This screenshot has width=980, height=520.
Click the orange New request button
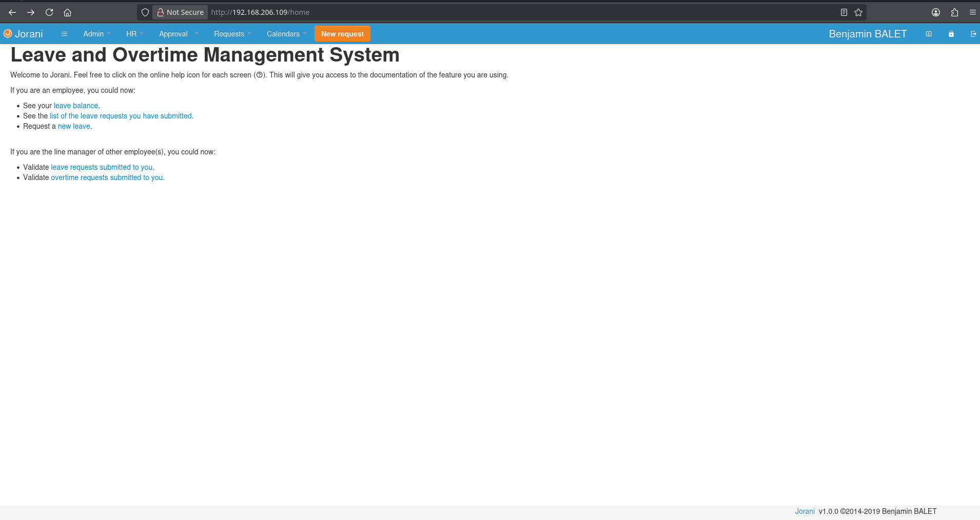click(x=342, y=34)
